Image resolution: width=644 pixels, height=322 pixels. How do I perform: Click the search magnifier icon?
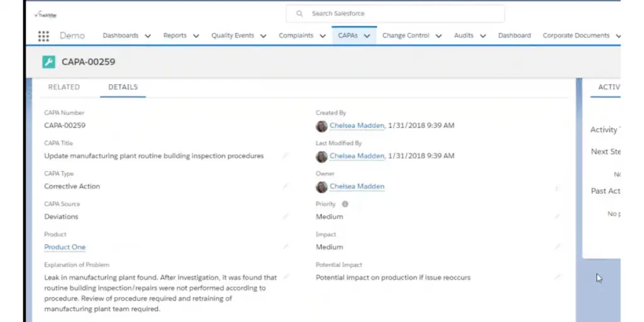[x=299, y=14]
